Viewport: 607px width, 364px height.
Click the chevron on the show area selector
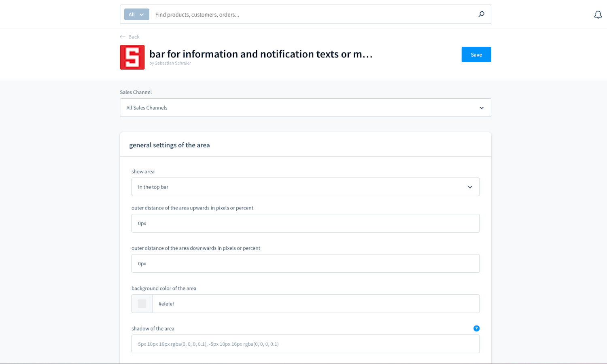(x=470, y=187)
